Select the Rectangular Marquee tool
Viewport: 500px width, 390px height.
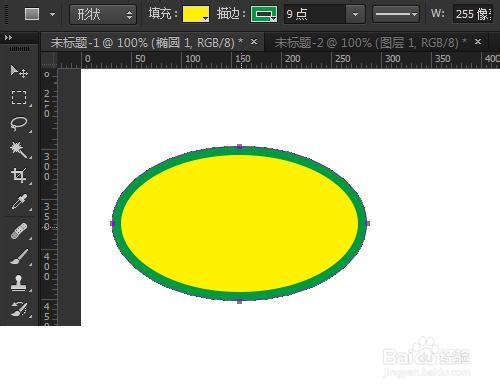19,97
